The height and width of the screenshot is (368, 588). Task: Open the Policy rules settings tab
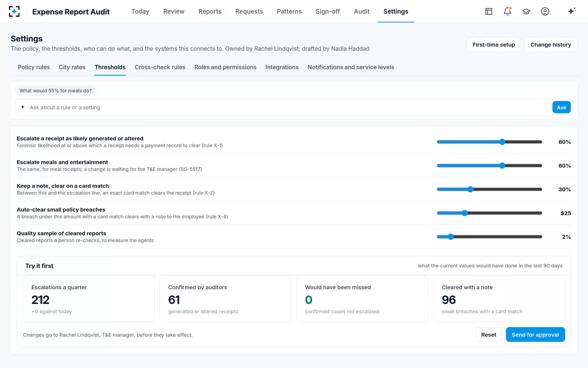click(x=34, y=67)
